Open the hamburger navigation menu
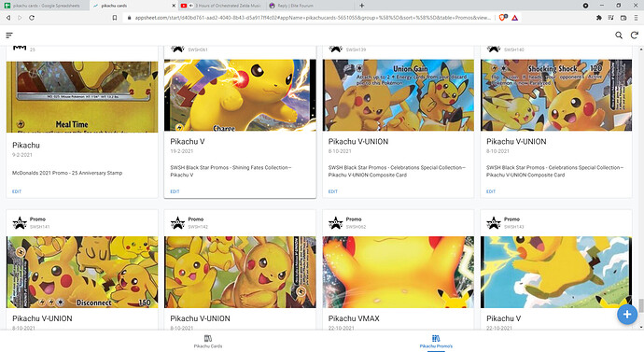 point(9,35)
